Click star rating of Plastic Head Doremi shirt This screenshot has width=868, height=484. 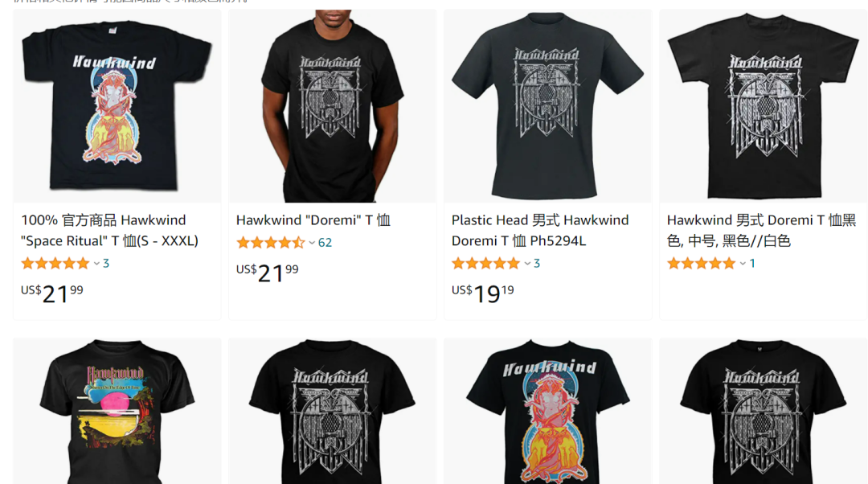[x=485, y=264]
